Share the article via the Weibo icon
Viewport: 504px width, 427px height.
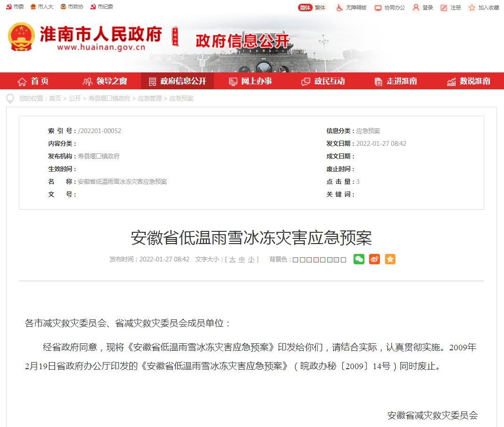[x=374, y=259]
